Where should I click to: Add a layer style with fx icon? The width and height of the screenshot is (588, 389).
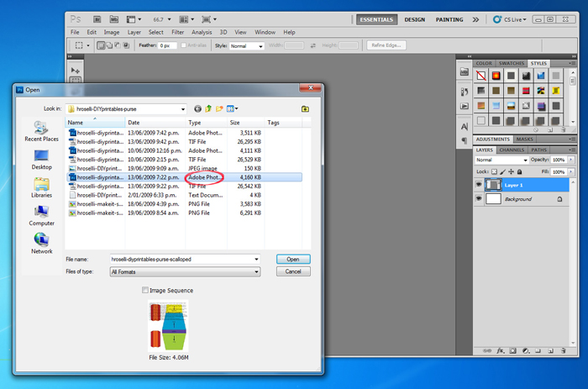point(501,350)
